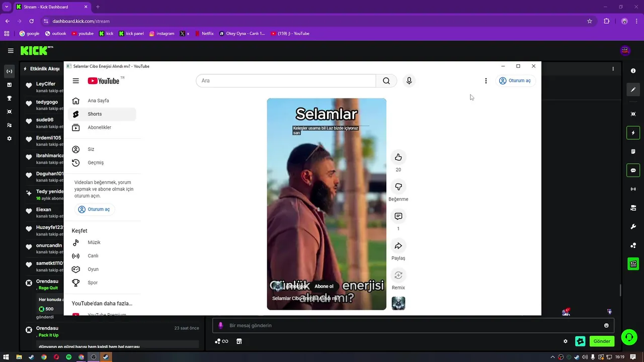Open the Netflix bookmark
Viewport: 644px width, 362px height.
pos(204,34)
